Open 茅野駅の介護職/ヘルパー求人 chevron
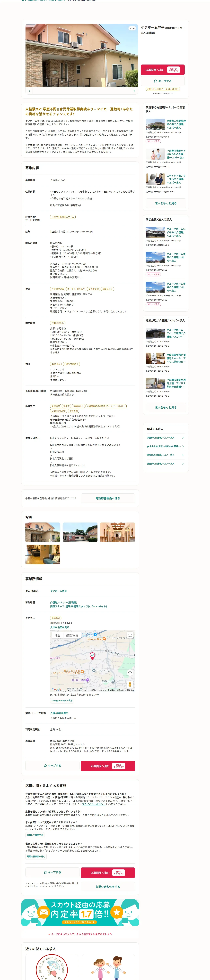The image size is (210, 980). [183, 438]
